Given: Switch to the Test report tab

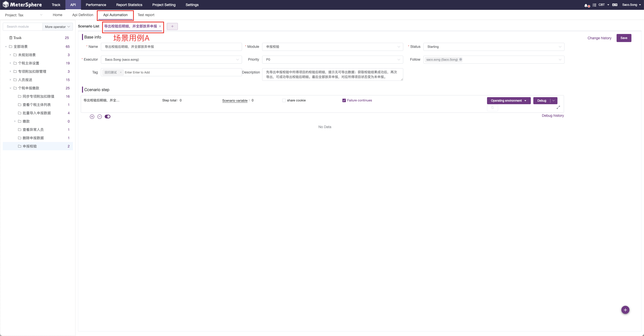Looking at the screenshot, I should pos(146,15).
